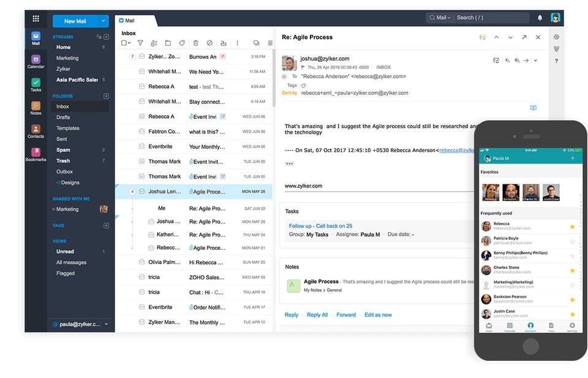
Task: Click the notifications bell icon
Action: click(540, 18)
